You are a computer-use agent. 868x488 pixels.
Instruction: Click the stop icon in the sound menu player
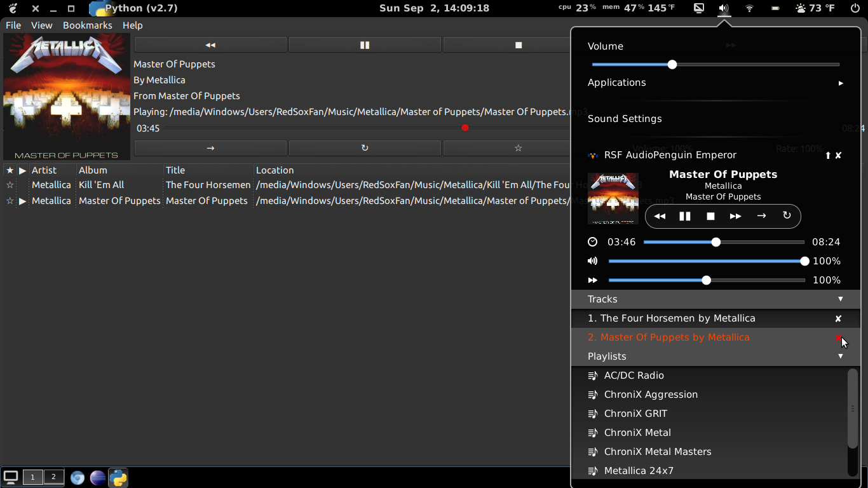pyautogui.click(x=710, y=216)
